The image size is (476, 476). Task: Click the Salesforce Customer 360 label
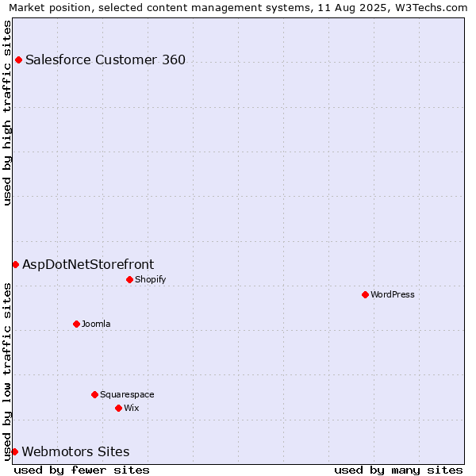106,59
